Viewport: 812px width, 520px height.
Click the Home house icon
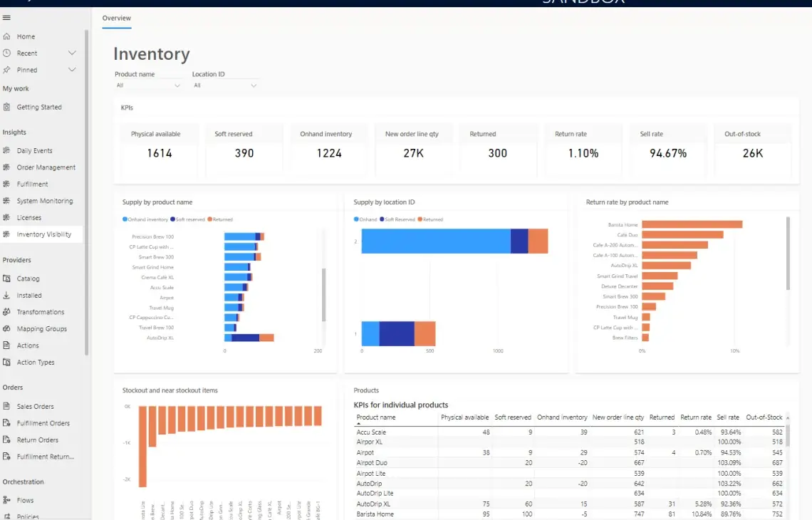[x=6, y=36]
